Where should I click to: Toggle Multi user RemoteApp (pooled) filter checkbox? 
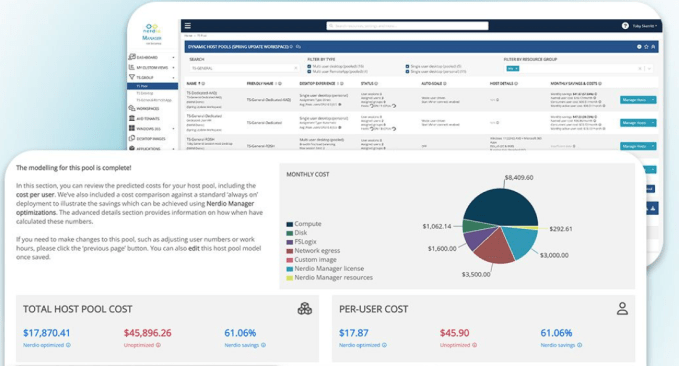pos(309,71)
